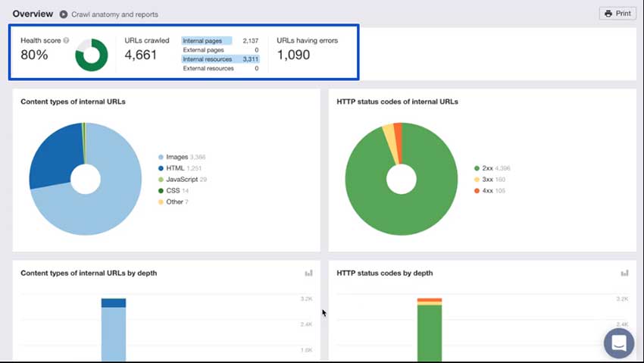Viewport: 644px width, 363px height.
Task: Open the External resources row
Action: click(x=220, y=68)
